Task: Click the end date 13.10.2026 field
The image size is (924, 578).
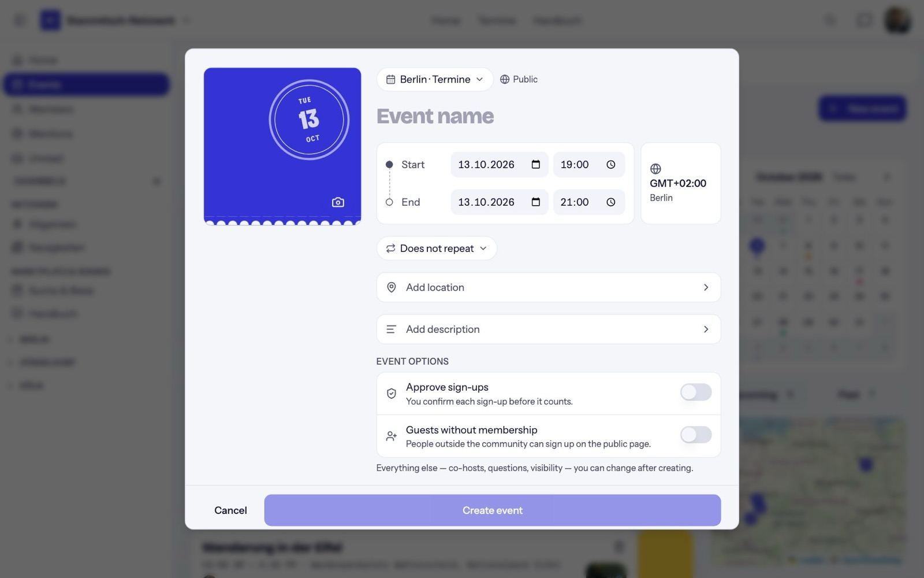Action: click(500, 202)
